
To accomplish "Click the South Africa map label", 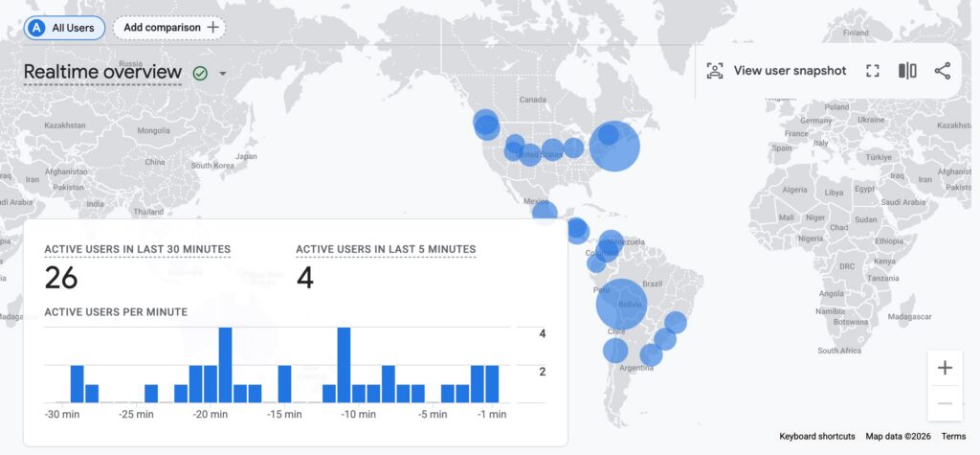I will coord(839,351).
